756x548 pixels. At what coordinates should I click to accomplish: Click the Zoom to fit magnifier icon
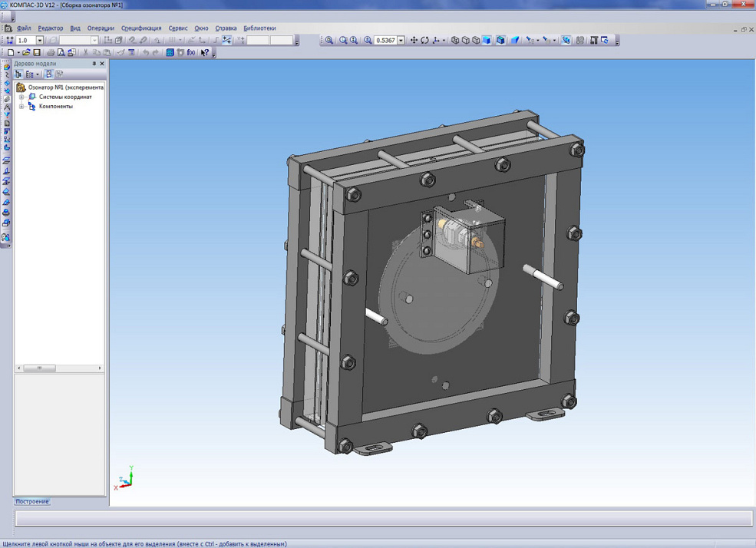(328, 41)
